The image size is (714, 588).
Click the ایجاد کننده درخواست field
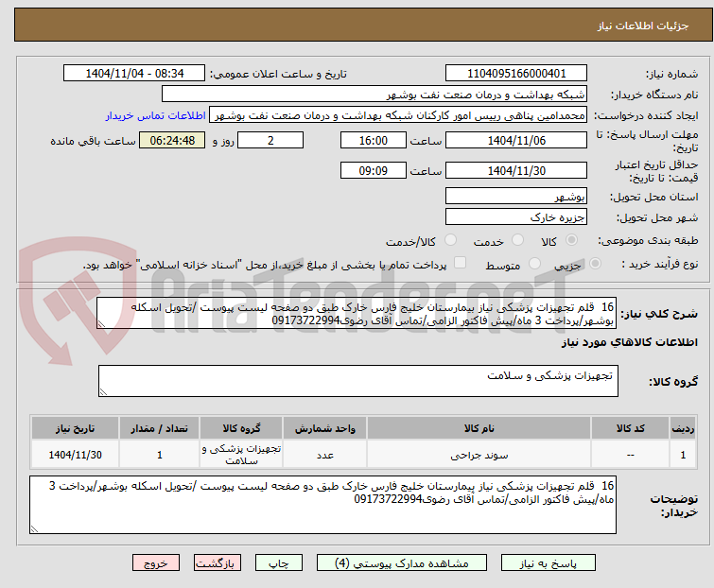[398, 115]
